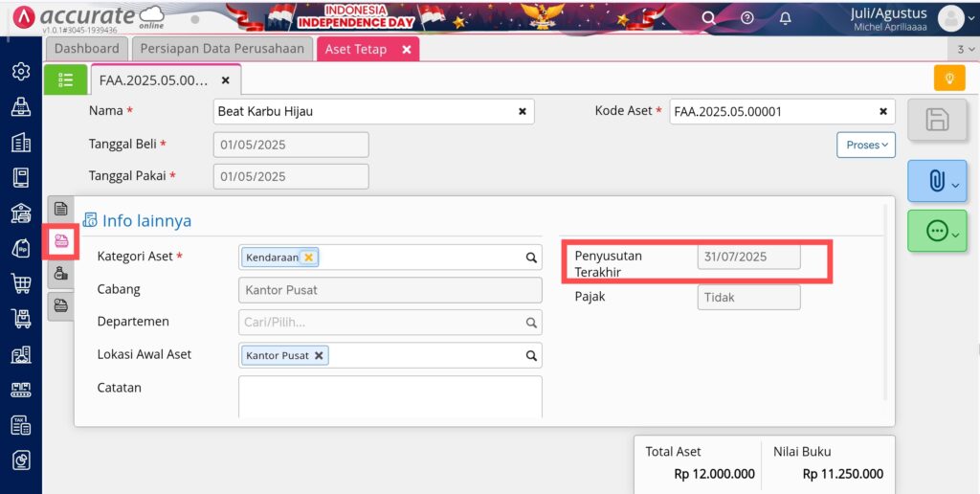The image size is (980, 494).
Task: Open the fixed asset buildings module icon
Action: [x=21, y=354]
